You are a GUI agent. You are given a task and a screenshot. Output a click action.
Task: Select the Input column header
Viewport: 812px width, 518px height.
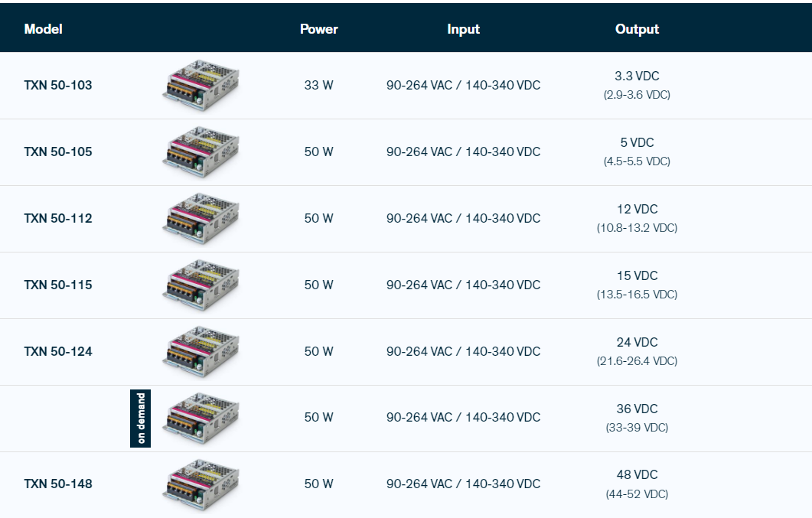point(463,30)
